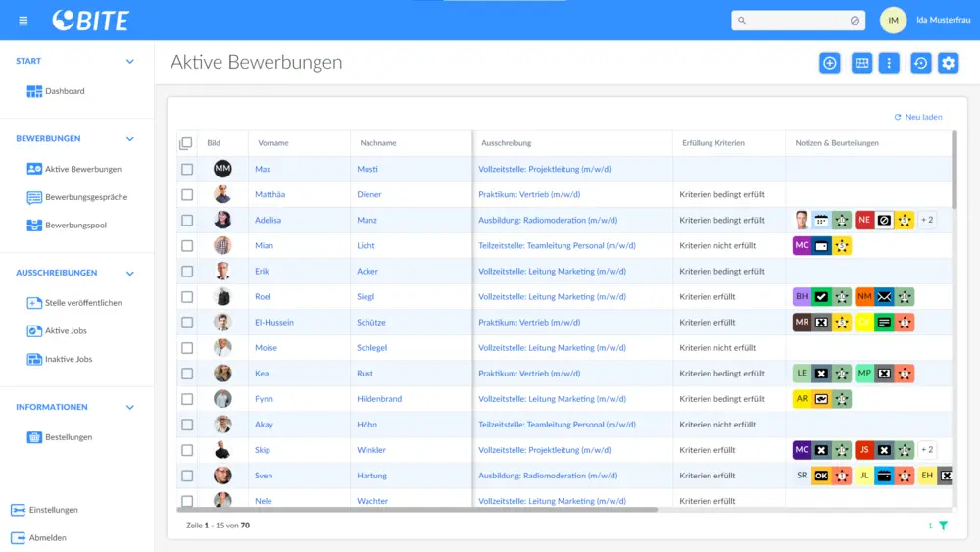Image resolution: width=980 pixels, height=552 pixels.
Task: Check the box for Roel Siegl
Action: coord(187,296)
